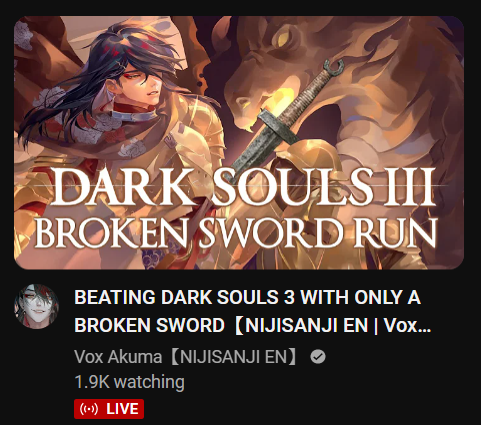The height and width of the screenshot is (425, 481).
Task: Click the dragon's snout in thumbnail
Action: coord(247,112)
